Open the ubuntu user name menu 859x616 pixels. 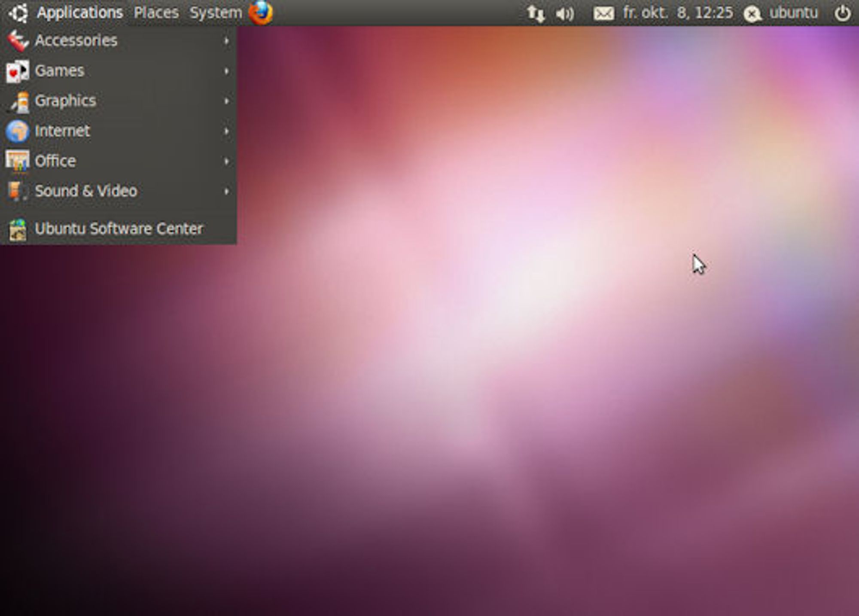pos(794,13)
